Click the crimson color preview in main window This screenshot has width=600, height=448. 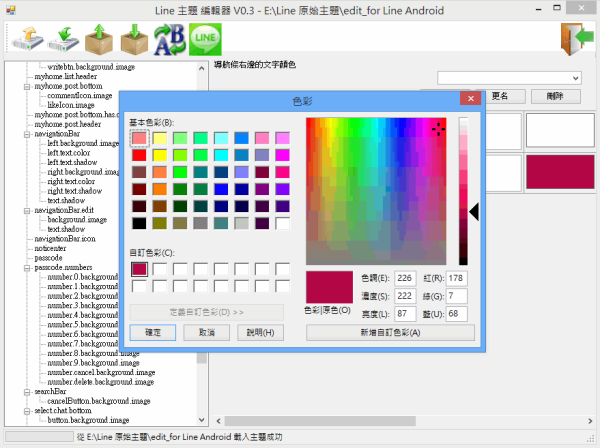(560, 172)
